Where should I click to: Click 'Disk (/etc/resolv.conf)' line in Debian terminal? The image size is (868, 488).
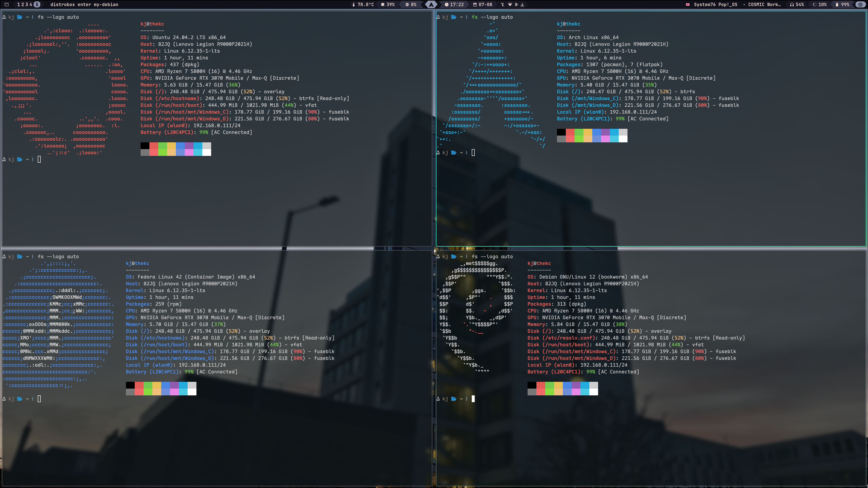pyautogui.click(x=636, y=338)
